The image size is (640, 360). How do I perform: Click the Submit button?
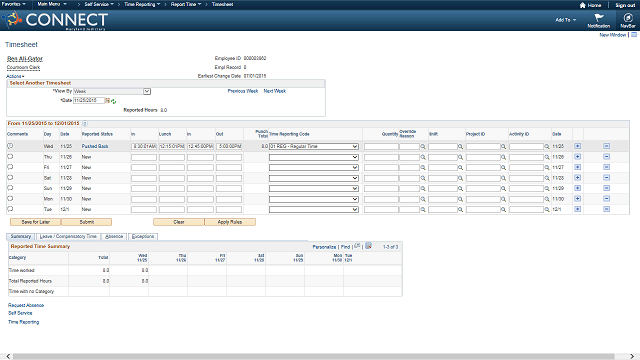[x=87, y=222]
